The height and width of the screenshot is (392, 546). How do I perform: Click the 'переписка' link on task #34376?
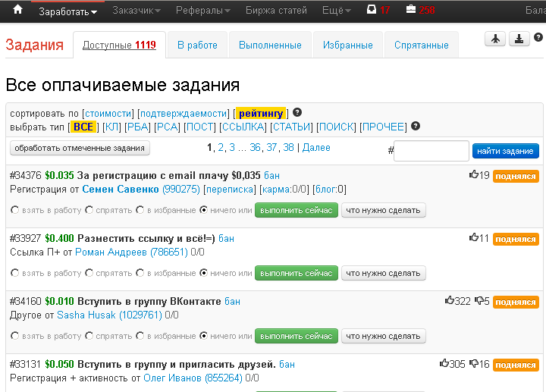click(x=230, y=190)
